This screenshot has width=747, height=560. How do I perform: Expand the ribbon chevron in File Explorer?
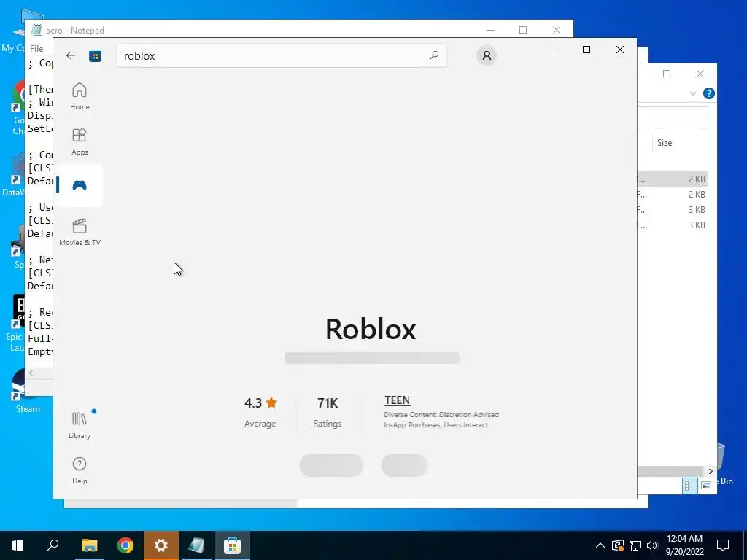click(x=693, y=93)
